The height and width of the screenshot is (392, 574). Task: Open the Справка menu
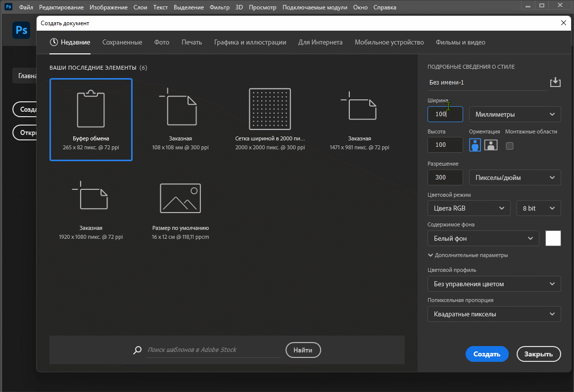click(x=385, y=7)
